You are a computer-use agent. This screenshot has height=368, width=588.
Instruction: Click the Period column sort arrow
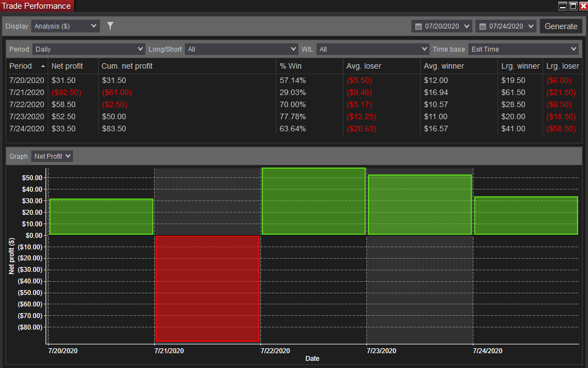pos(43,66)
